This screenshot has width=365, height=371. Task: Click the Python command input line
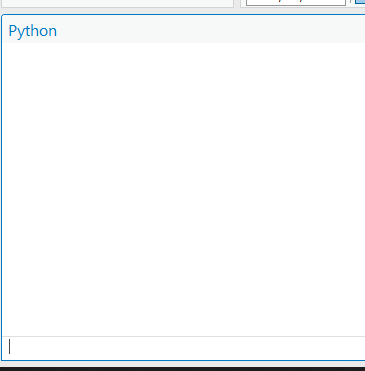click(x=184, y=348)
